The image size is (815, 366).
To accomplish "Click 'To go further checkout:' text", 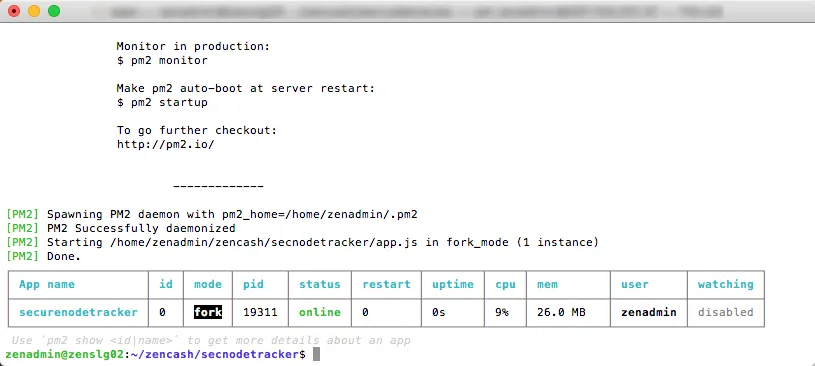I will tap(197, 130).
